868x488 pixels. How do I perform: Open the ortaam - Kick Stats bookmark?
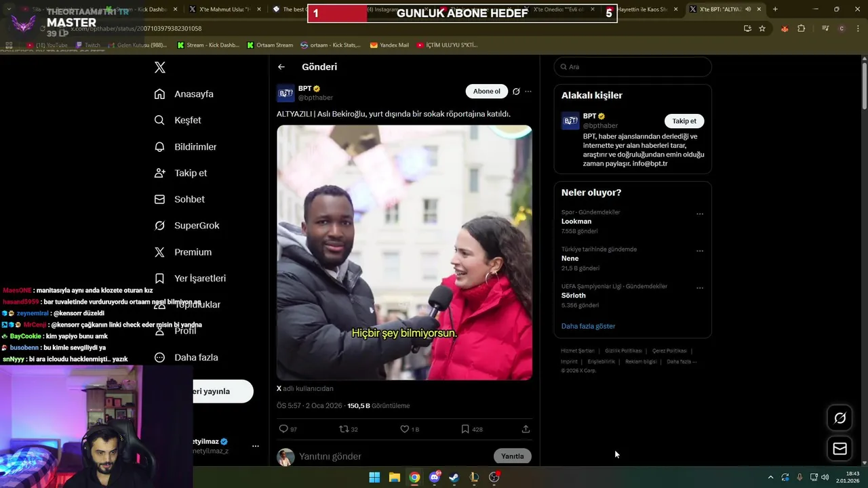[x=330, y=45]
